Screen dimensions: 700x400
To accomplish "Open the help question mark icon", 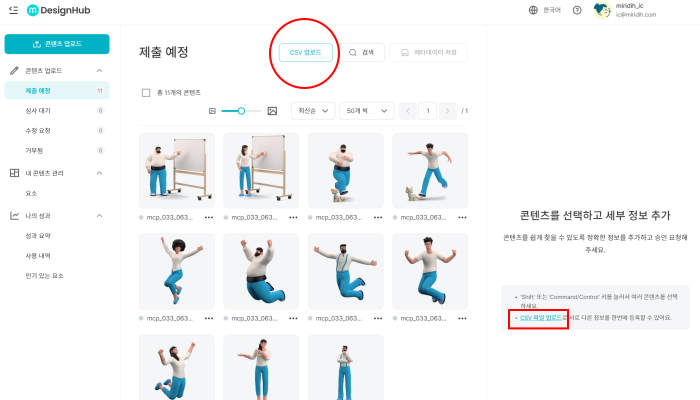I will tap(577, 10).
